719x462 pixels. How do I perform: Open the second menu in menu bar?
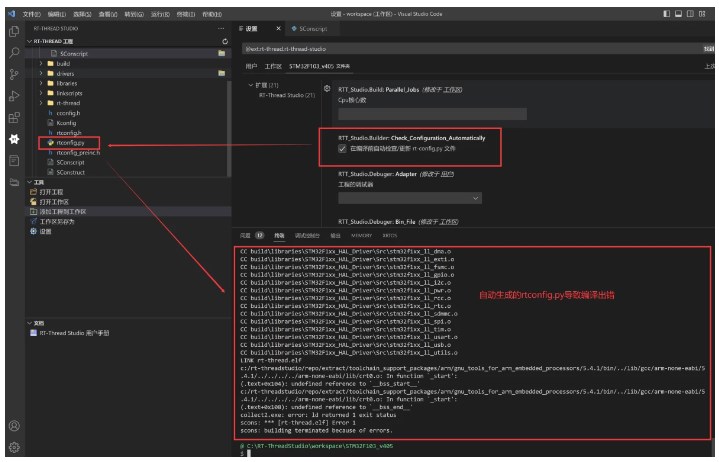[57, 14]
